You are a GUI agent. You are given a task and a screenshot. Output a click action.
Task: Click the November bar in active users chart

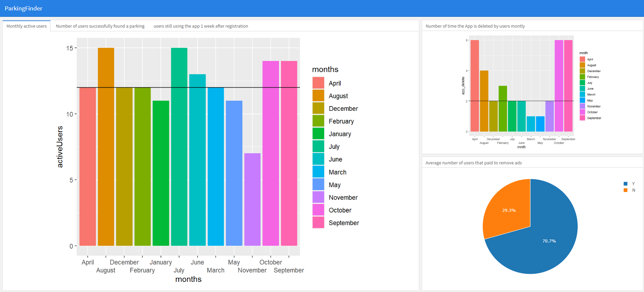[x=252, y=199]
